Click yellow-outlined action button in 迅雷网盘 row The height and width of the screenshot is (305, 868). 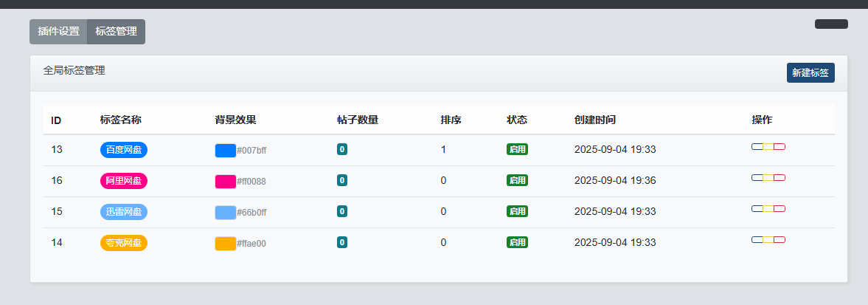[x=768, y=209]
